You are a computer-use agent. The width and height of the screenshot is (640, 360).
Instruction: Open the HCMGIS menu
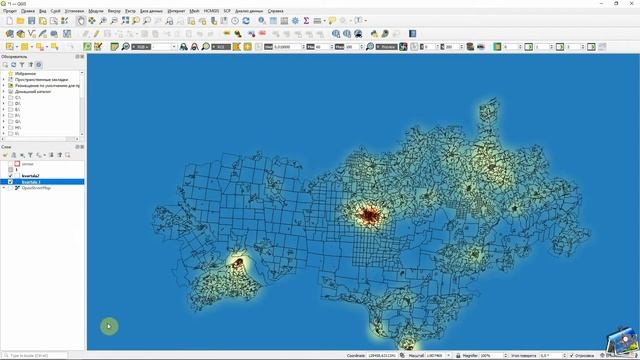tap(211, 11)
